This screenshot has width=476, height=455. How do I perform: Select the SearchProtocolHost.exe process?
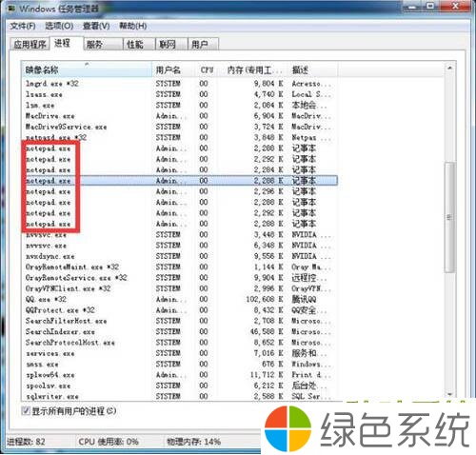coord(179,343)
